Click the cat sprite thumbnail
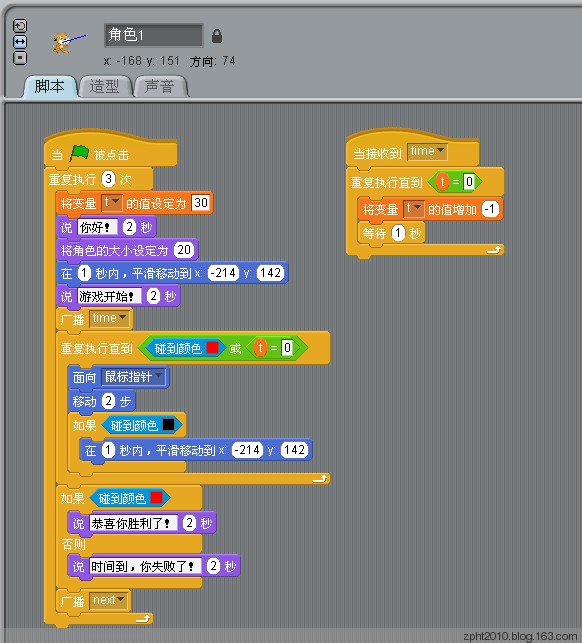The width and height of the screenshot is (582, 643). [x=68, y=43]
